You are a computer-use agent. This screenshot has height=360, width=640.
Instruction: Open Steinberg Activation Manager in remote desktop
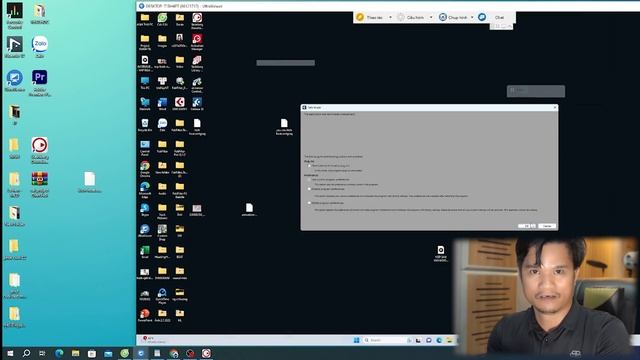(x=197, y=39)
